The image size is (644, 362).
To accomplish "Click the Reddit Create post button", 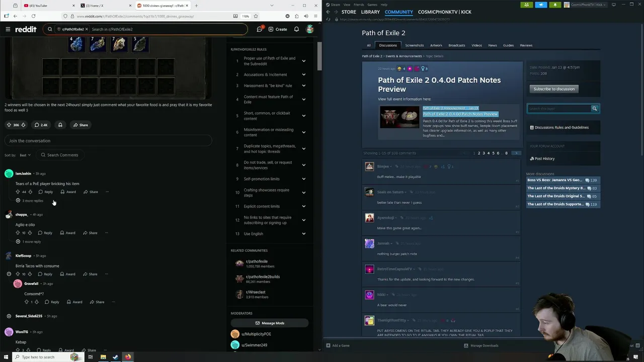I will pos(278,29).
